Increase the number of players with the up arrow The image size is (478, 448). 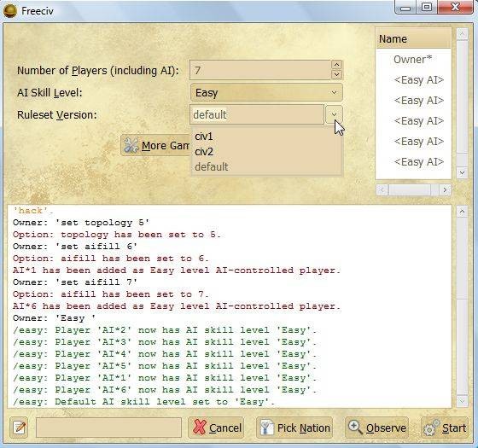(336, 65)
